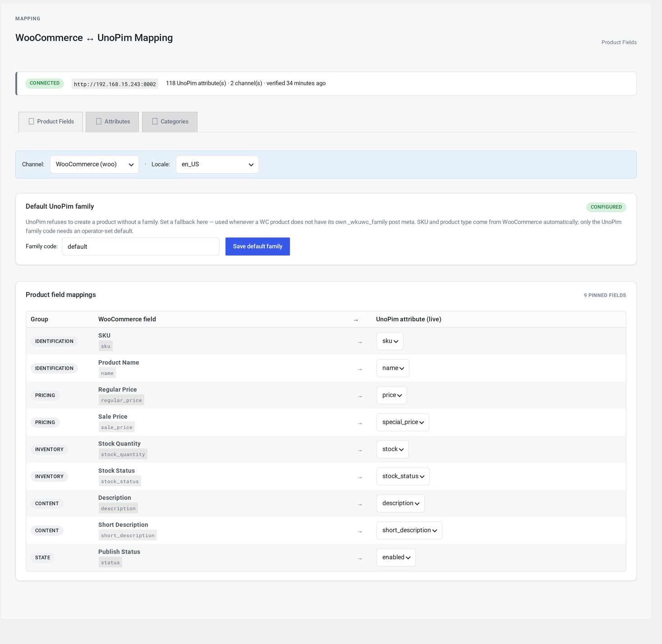Switch to the Product Fields tab
Screen dimensions: 662x644
pos(51,122)
